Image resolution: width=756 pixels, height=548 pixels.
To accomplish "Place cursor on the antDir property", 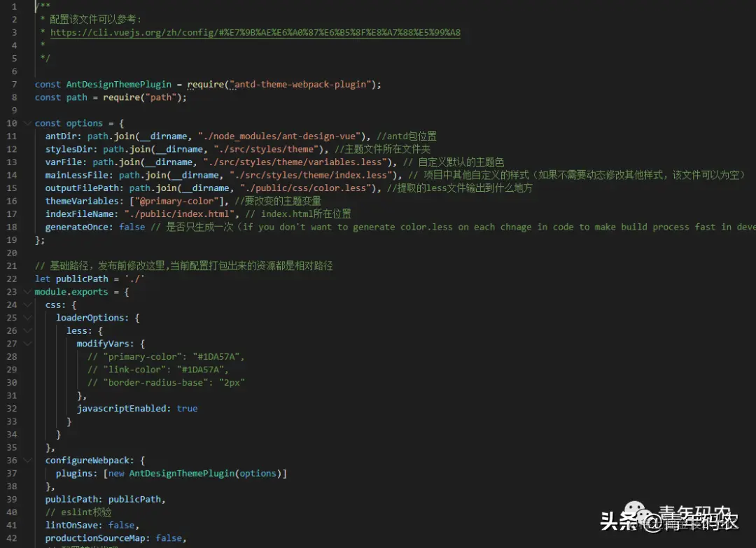I will coord(61,136).
